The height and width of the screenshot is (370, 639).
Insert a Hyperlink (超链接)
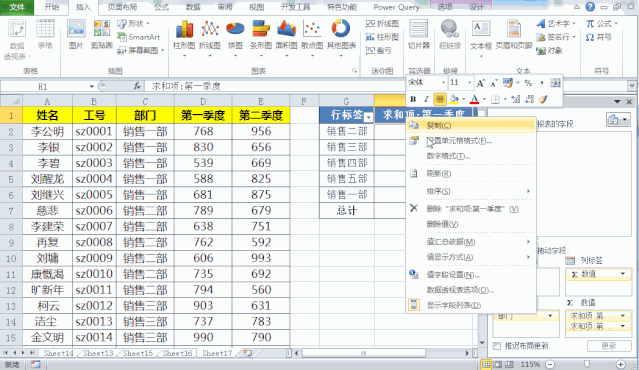450,35
